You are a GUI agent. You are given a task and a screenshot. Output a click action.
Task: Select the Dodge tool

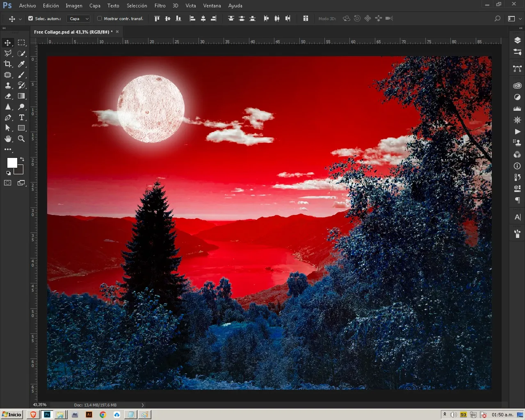click(x=21, y=107)
